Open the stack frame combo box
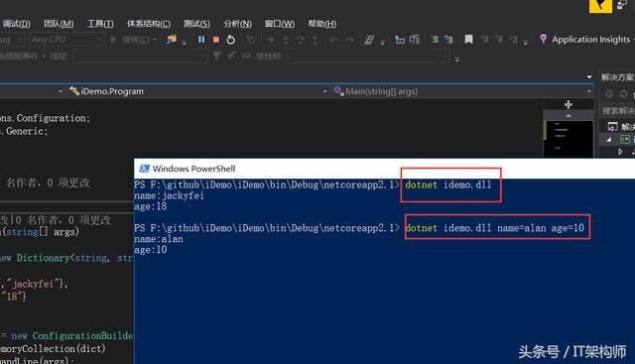The image size is (635, 364). 368,57
